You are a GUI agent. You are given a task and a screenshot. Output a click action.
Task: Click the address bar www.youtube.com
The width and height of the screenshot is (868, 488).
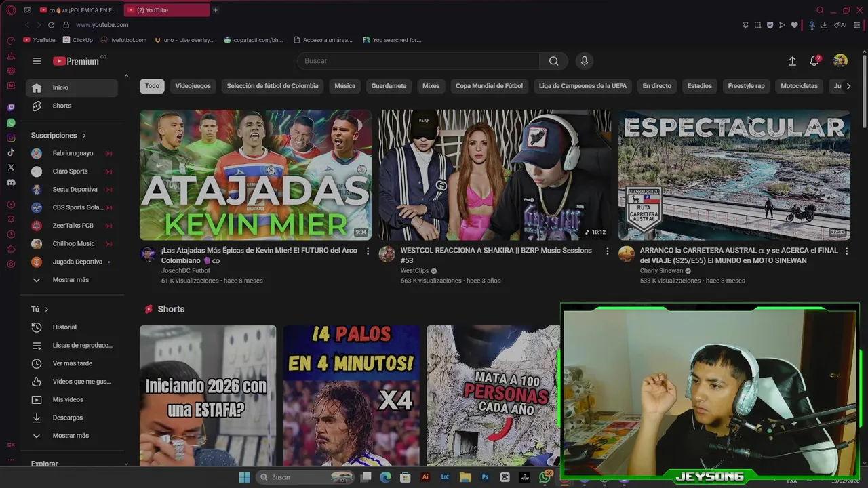[102, 25]
